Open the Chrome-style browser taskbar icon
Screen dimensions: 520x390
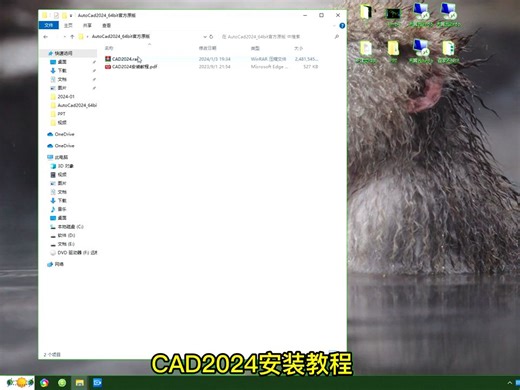click(44, 383)
